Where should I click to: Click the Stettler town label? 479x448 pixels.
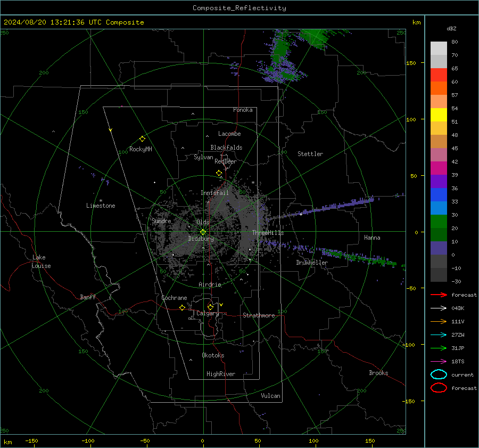click(310, 154)
